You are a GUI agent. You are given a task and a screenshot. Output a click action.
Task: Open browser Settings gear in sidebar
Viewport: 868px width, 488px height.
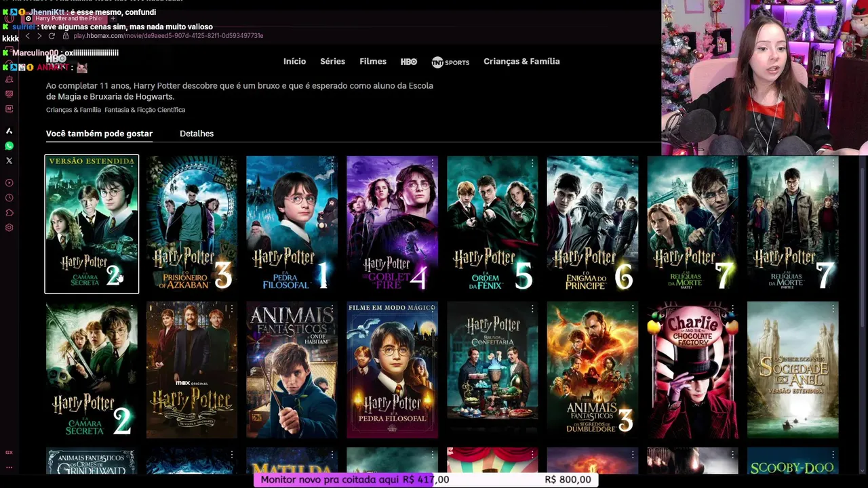[x=9, y=228]
